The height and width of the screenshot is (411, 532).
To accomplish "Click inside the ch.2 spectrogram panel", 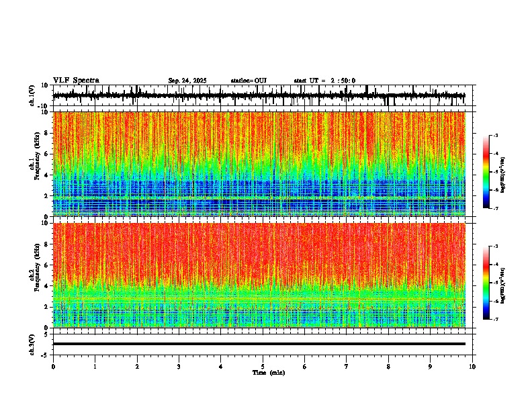I will pos(259,275).
